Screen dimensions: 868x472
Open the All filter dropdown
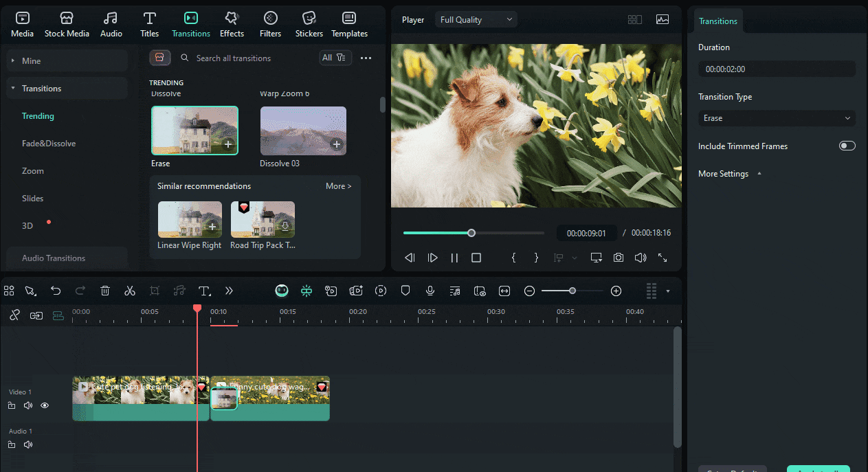pyautogui.click(x=335, y=58)
